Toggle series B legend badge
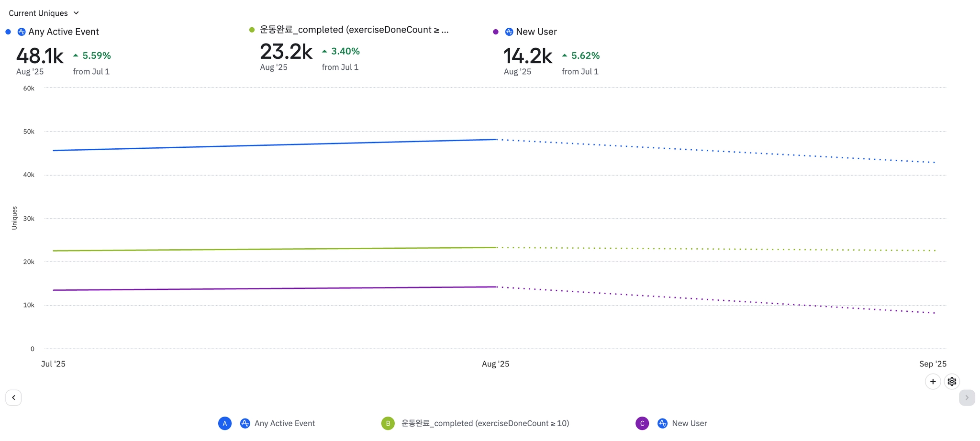 [x=388, y=423]
